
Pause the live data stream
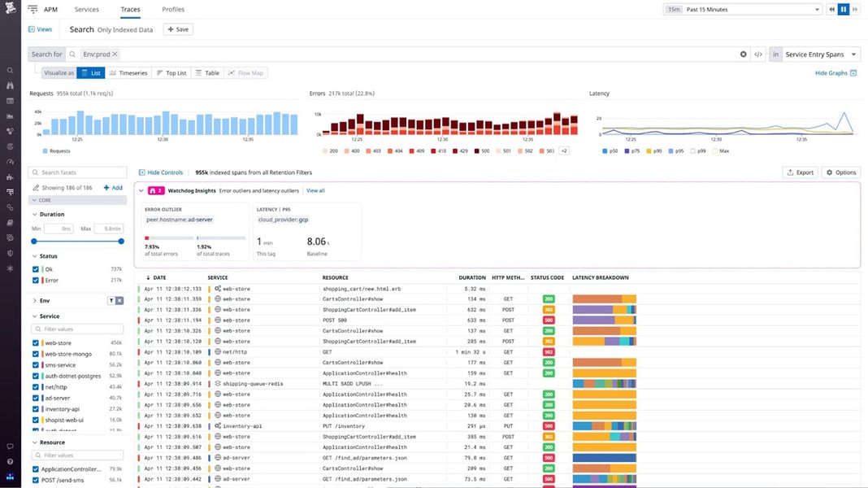coord(843,9)
